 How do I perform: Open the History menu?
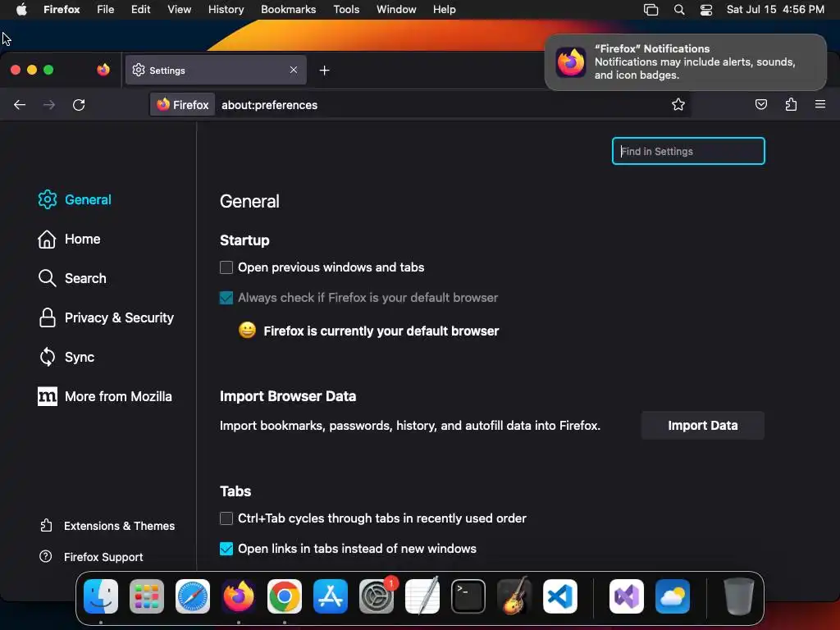coord(226,10)
